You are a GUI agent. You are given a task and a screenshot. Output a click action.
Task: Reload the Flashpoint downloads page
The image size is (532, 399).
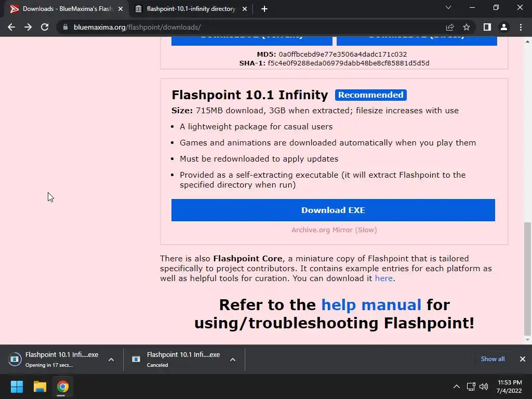pyautogui.click(x=45, y=27)
